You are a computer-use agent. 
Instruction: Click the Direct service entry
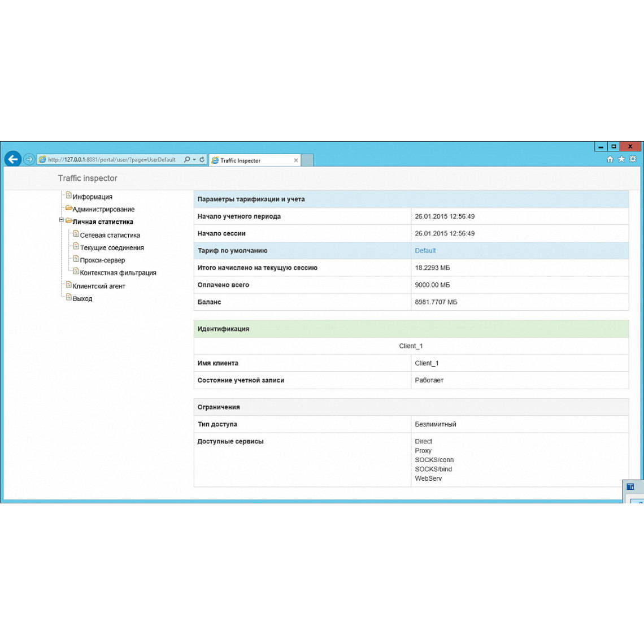423,442
